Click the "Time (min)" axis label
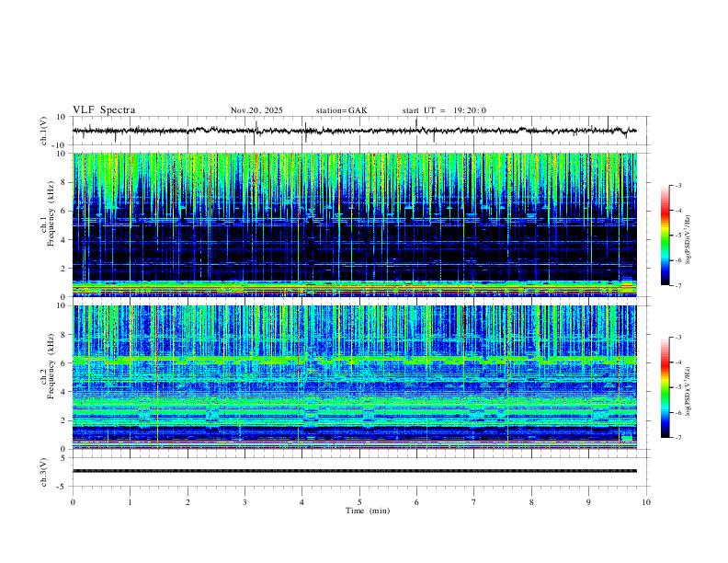The image size is (728, 563). pyautogui.click(x=368, y=511)
